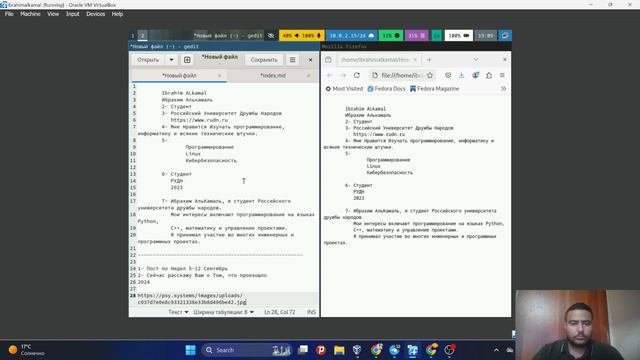
Task: Open the VirtualBox Input menu
Action: tap(73, 14)
